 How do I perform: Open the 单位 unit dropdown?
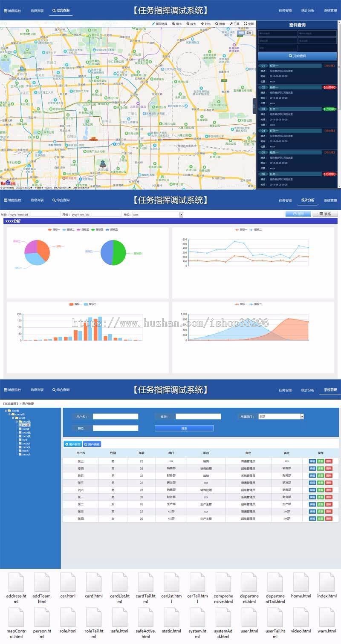181,214
